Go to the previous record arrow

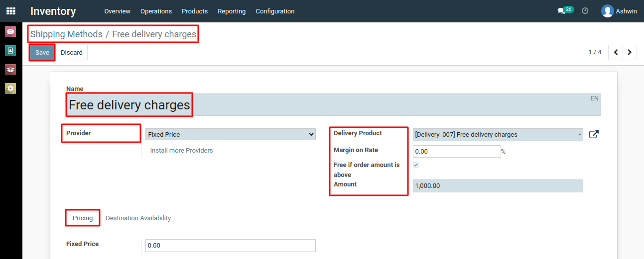tap(616, 52)
